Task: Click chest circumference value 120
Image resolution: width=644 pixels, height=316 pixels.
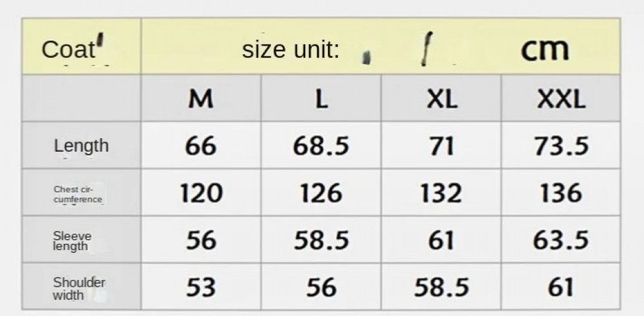Action: point(201,193)
